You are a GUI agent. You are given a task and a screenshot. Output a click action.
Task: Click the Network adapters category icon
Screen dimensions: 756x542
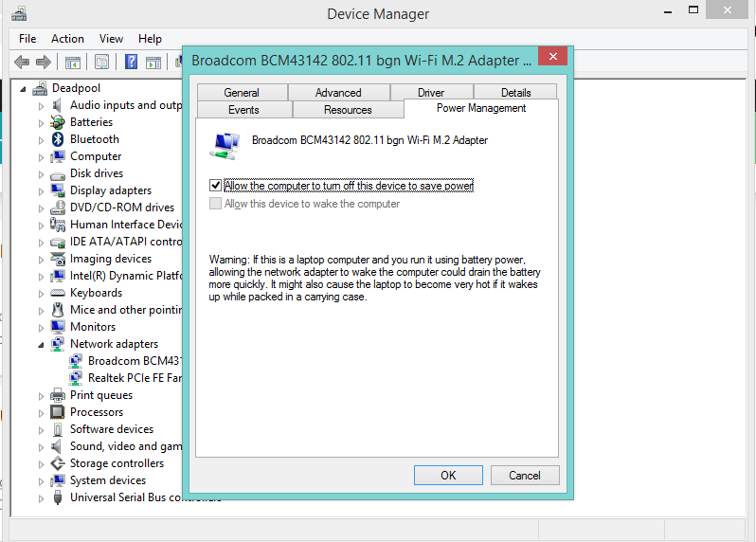58,344
